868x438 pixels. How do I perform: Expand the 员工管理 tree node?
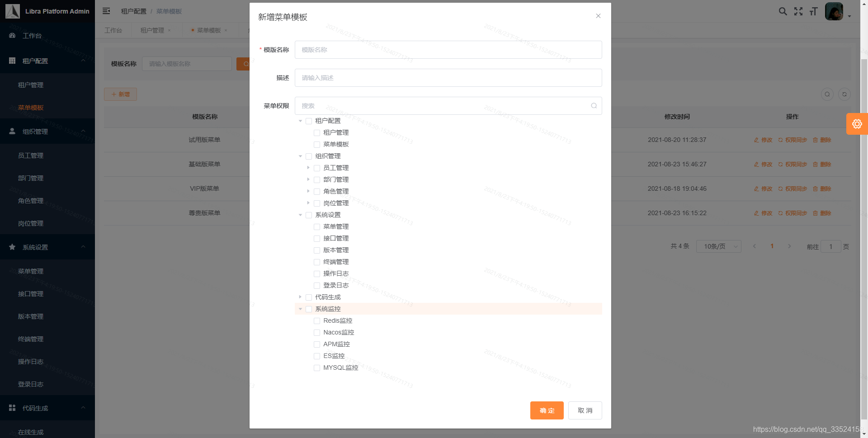point(308,168)
